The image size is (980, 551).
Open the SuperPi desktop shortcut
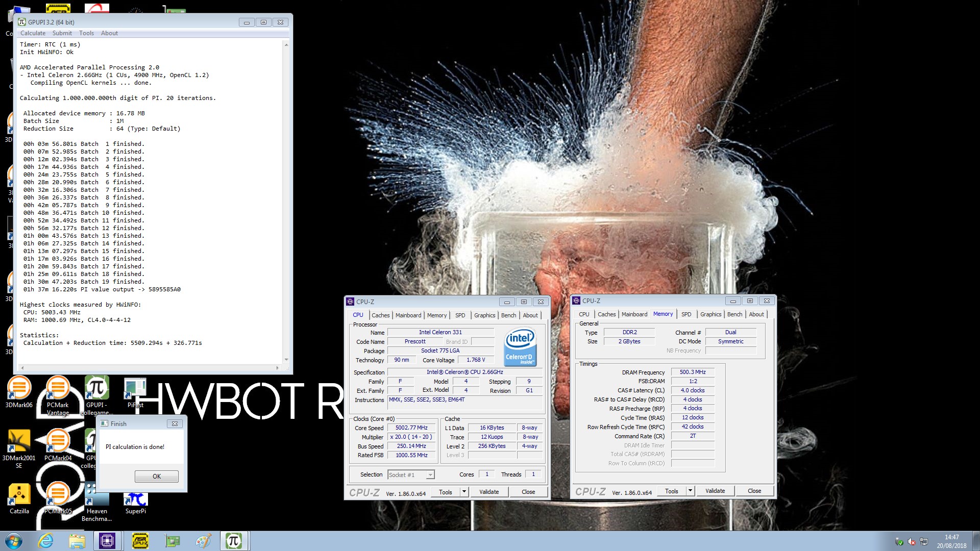[x=135, y=502]
